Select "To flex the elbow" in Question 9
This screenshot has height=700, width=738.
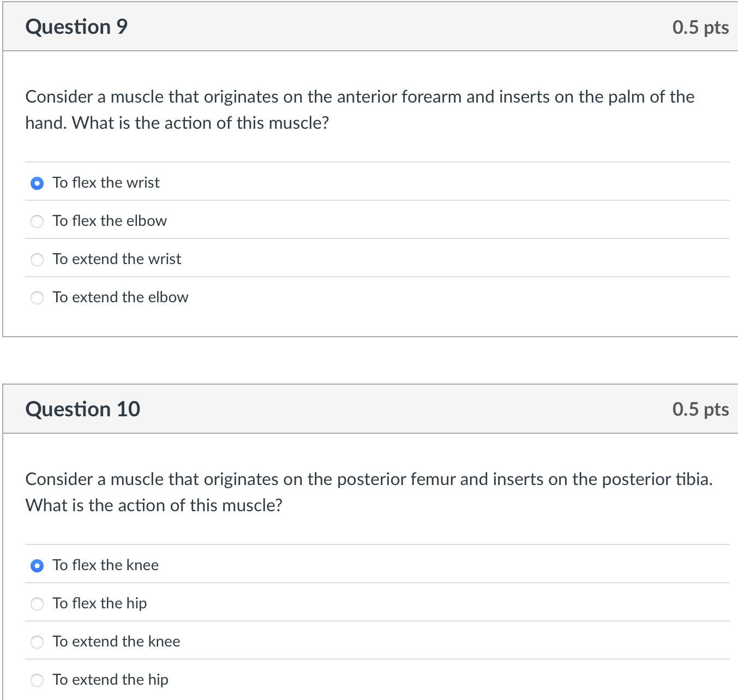[37, 222]
